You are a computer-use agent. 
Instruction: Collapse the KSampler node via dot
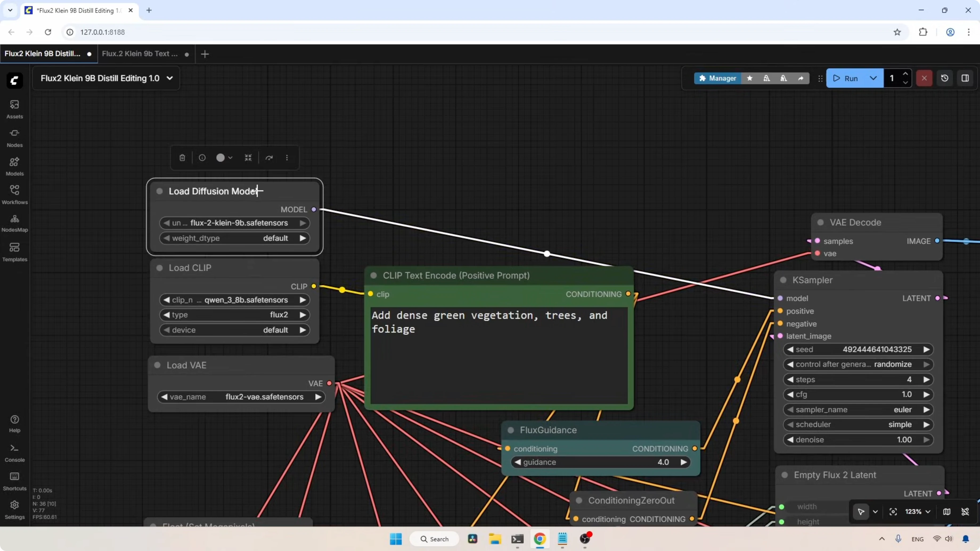[x=783, y=280]
